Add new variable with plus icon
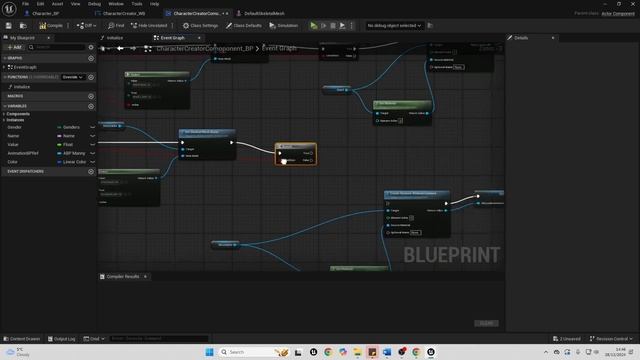The width and height of the screenshot is (640, 360). click(x=91, y=107)
